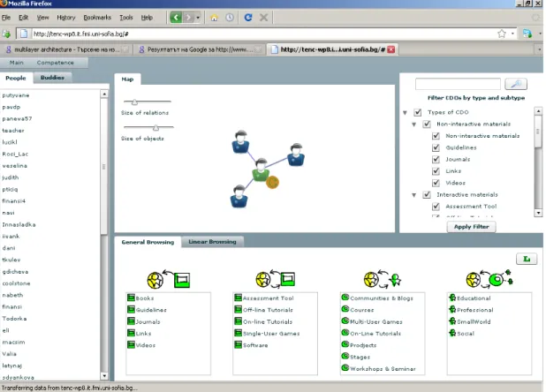Select the right blue user node on map
Image resolution: width=546 pixels, height=392 pixels.
coord(296,155)
